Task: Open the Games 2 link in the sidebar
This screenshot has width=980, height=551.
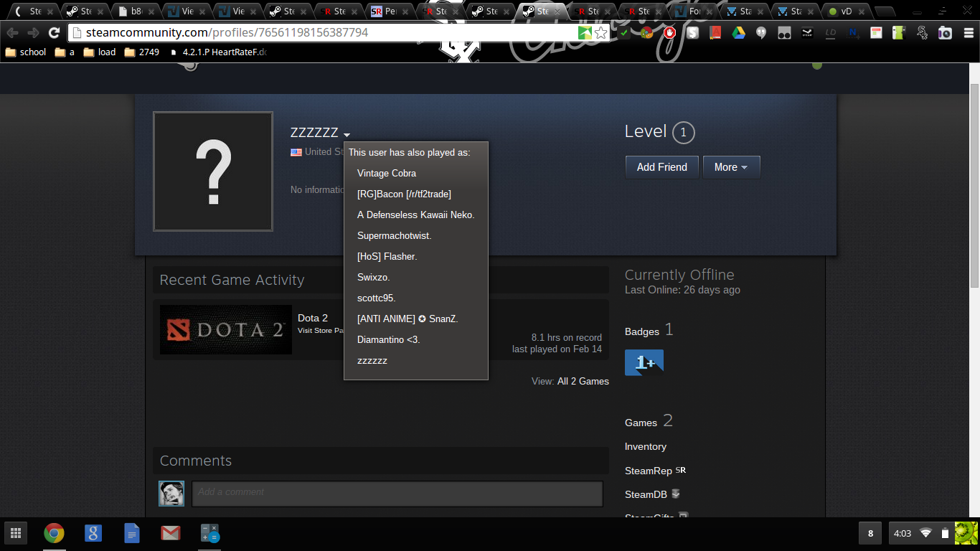Action: pos(649,421)
